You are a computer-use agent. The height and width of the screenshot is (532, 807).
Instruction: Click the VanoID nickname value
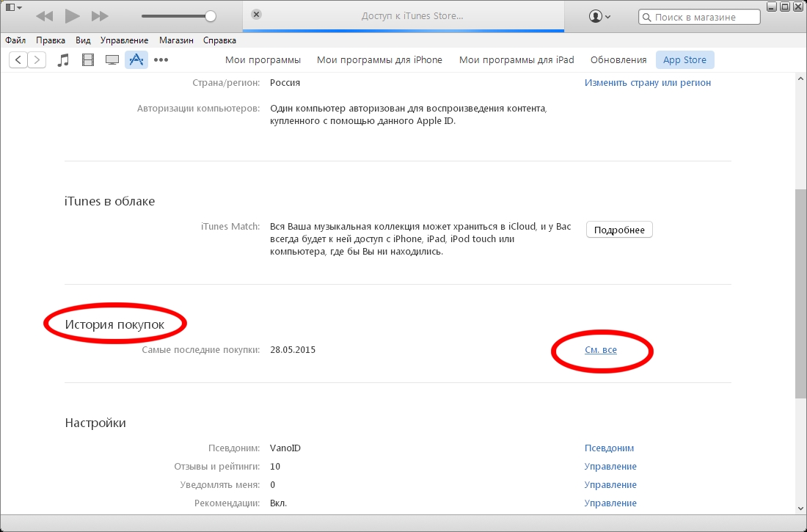tap(285, 448)
